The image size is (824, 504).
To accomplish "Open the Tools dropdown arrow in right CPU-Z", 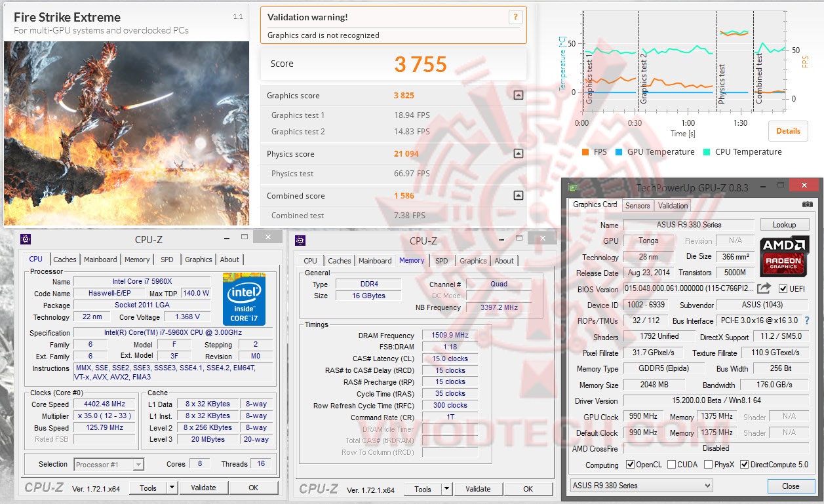I will [447, 489].
